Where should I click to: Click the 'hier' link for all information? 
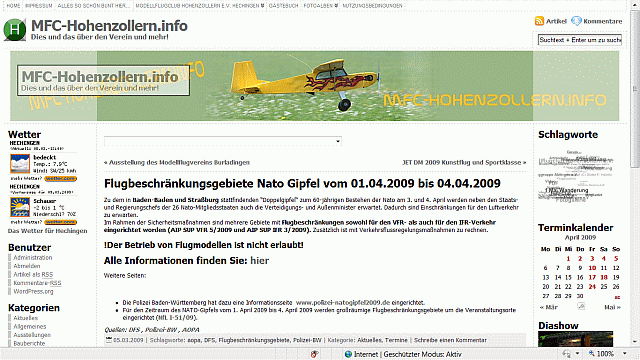pos(260,260)
